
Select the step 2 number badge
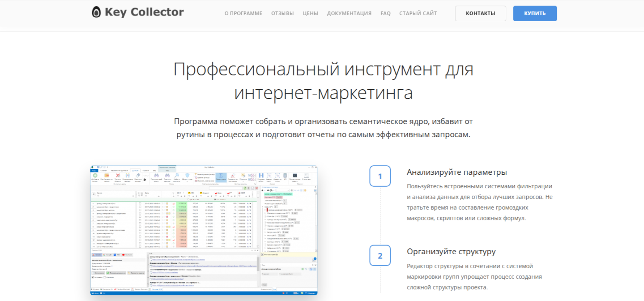(380, 255)
